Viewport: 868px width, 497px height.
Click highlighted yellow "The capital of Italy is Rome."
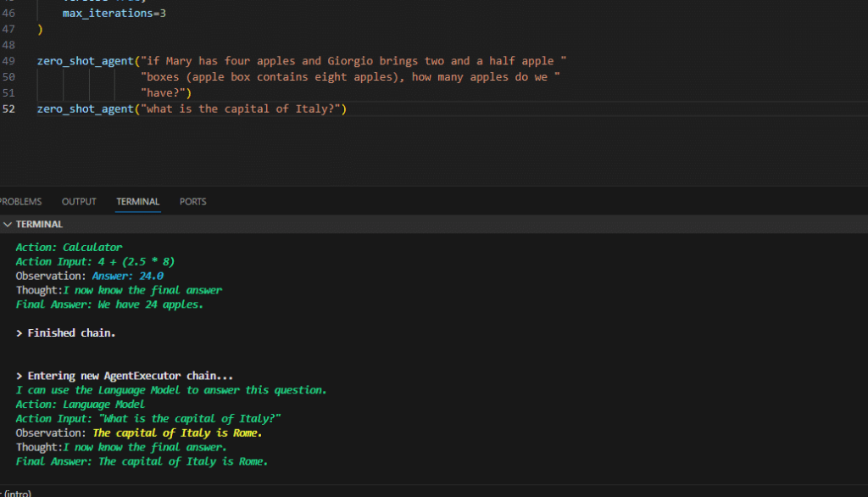pyautogui.click(x=177, y=433)
